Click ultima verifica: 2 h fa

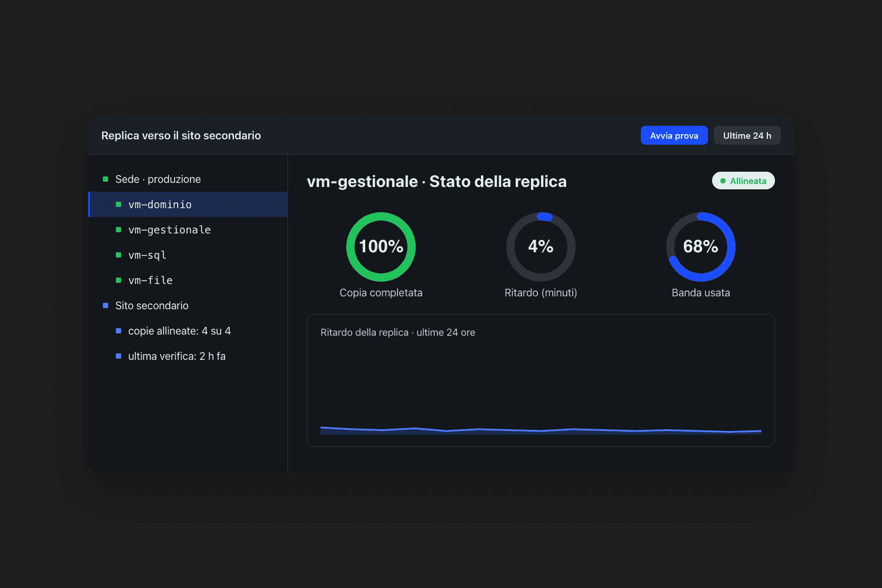click(x=188, y=356)
